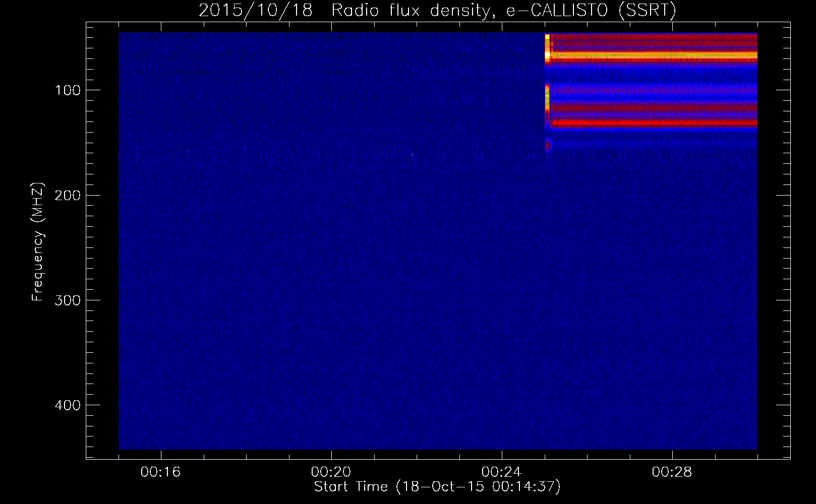Click the 00:20 time tick label

click(331, 472)
